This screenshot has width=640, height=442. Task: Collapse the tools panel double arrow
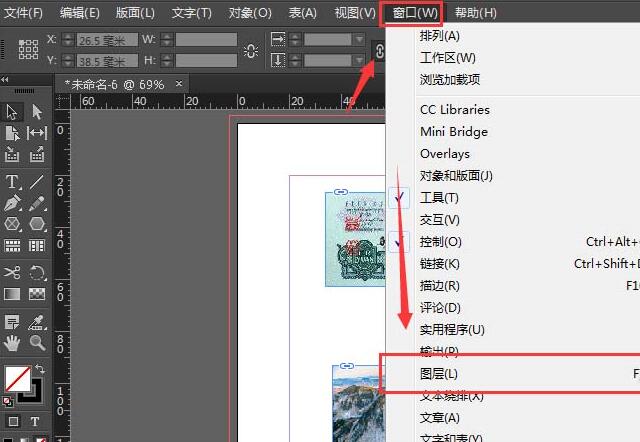point(5,79)
